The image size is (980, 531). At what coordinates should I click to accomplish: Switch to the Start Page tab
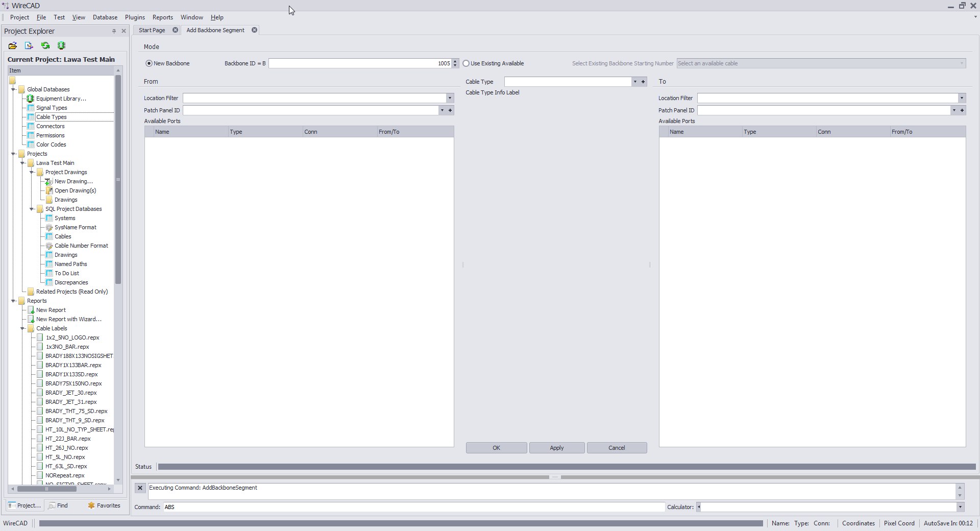coord(152,30)
